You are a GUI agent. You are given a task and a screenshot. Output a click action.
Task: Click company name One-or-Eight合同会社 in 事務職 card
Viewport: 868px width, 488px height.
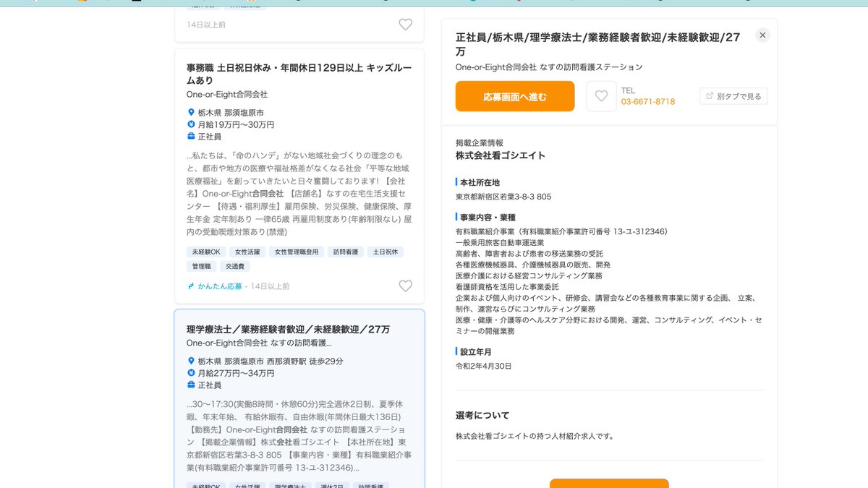pos(227,94)
